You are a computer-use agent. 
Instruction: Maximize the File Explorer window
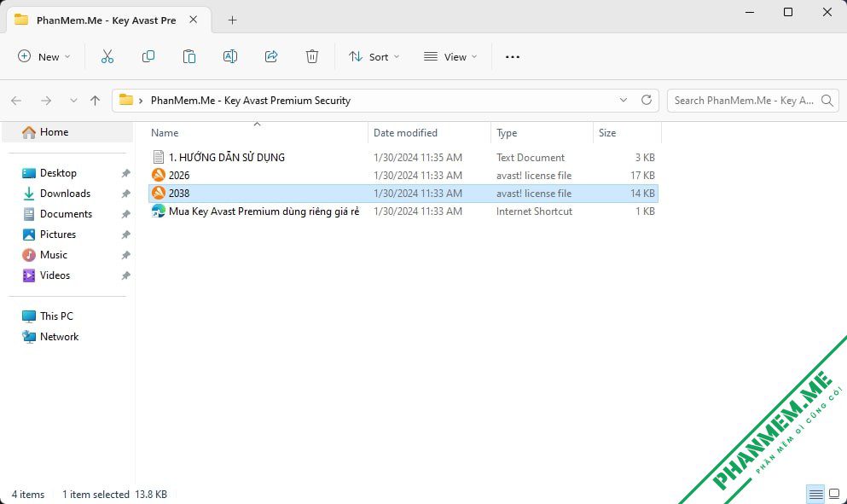788,12
